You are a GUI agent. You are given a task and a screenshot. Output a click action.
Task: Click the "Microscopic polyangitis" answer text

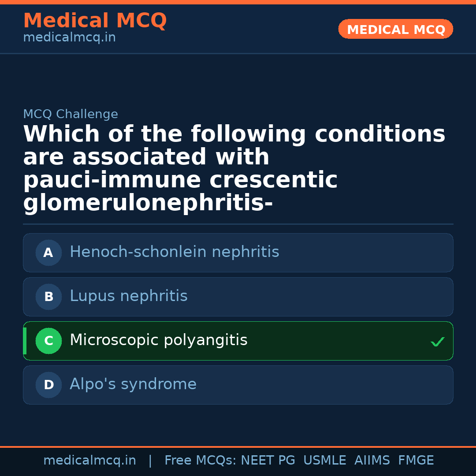(x=158, y=340)
